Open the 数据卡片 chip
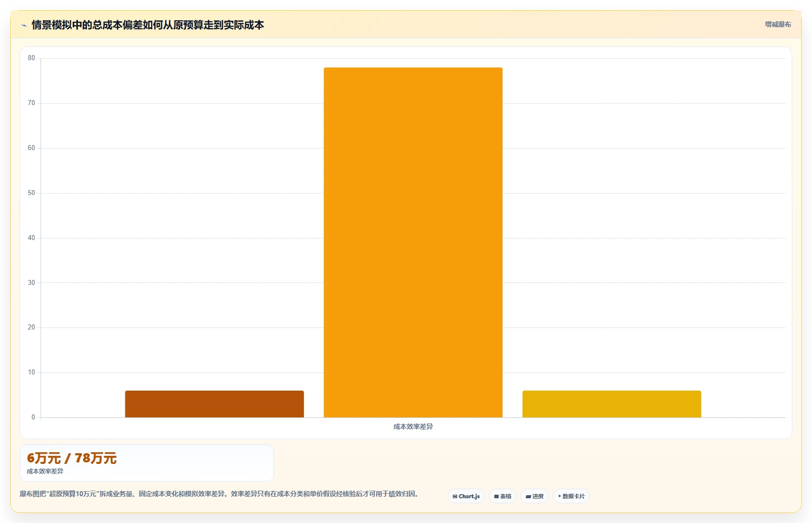This screenshot has height=523, width=812. coord(571,496)
